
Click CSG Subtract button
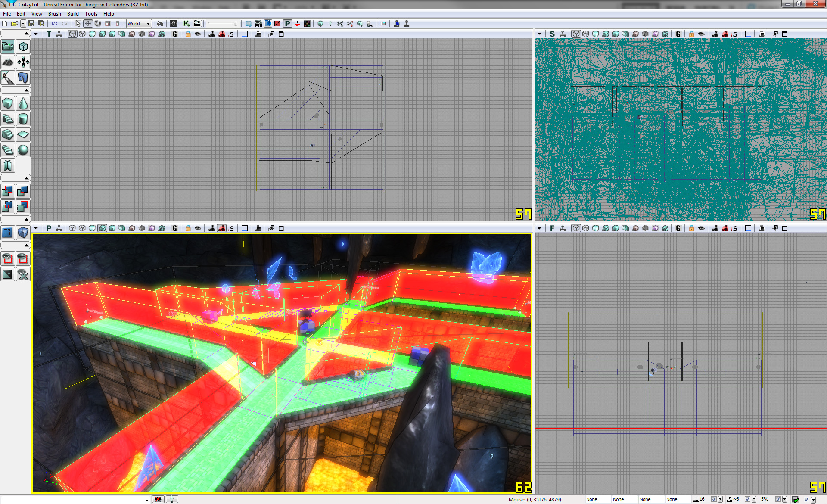[x=23, y=191]
